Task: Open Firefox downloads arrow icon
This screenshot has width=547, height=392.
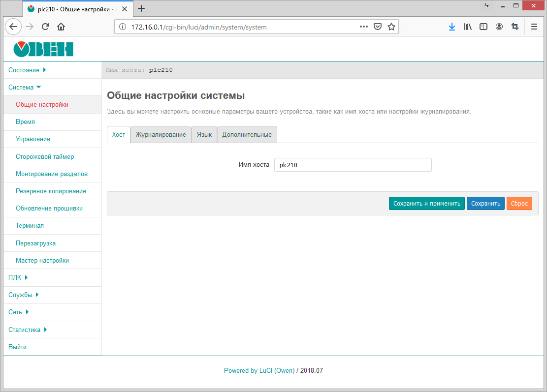Action: point(451,27)
